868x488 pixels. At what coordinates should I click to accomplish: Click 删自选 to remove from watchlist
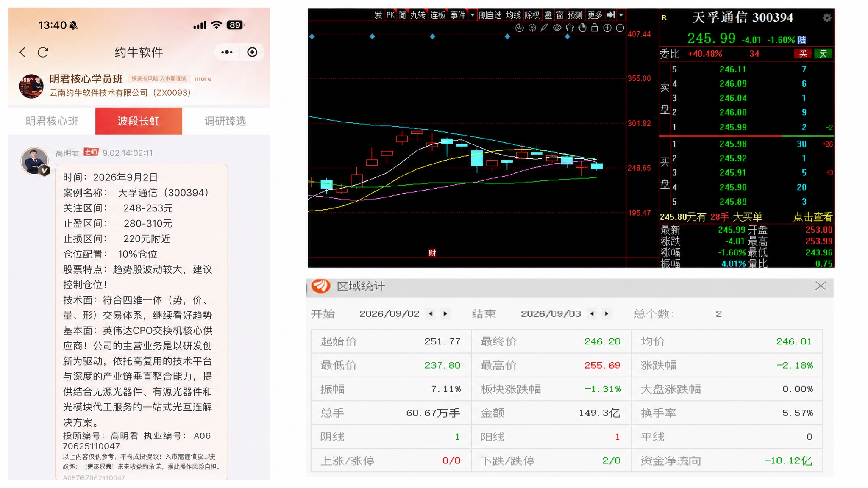tap(490, 15)
